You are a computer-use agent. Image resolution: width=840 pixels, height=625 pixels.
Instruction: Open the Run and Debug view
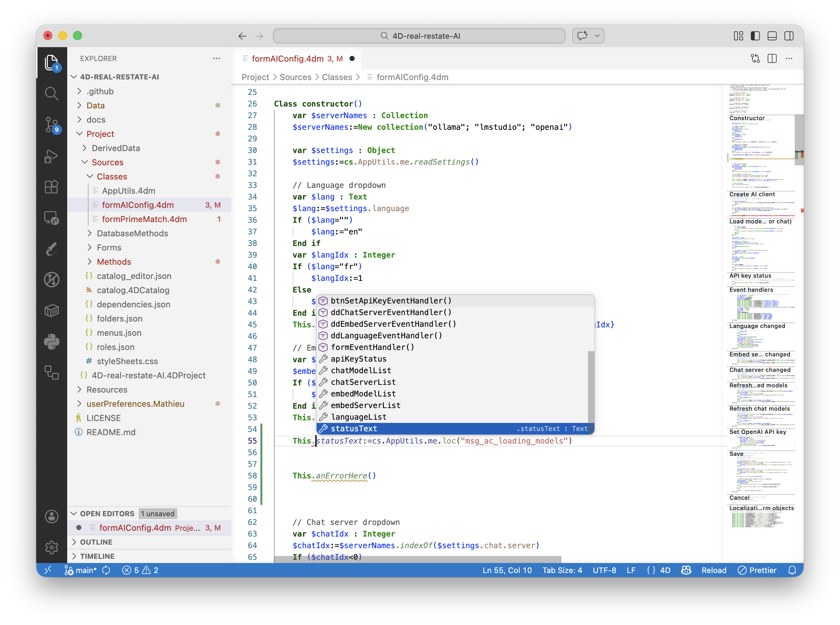[x=51, y=156]
